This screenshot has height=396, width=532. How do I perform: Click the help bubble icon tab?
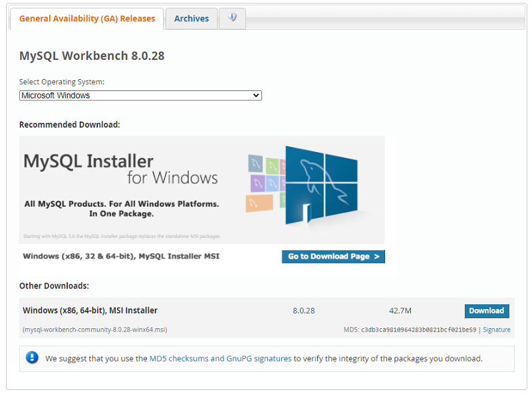232,19
